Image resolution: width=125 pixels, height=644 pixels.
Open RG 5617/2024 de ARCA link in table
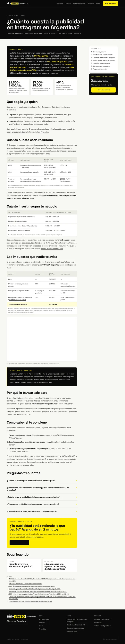click(x=18, y=300)
